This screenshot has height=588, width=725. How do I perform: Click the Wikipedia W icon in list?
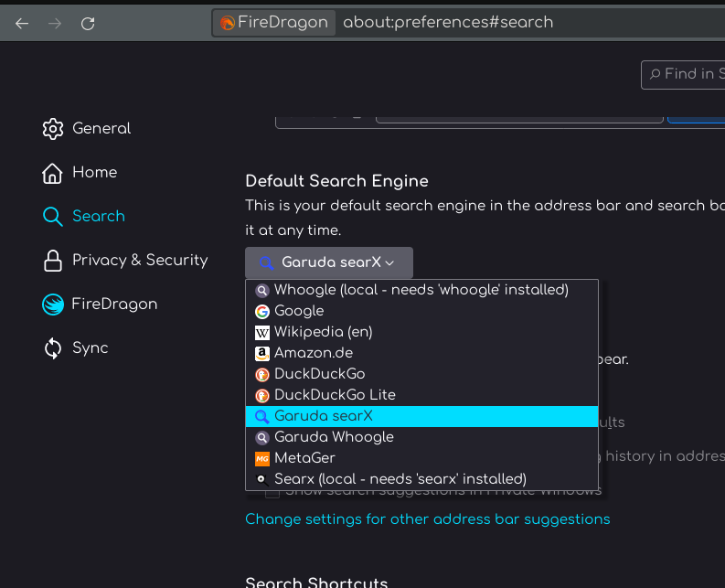[x=262, y=333]
